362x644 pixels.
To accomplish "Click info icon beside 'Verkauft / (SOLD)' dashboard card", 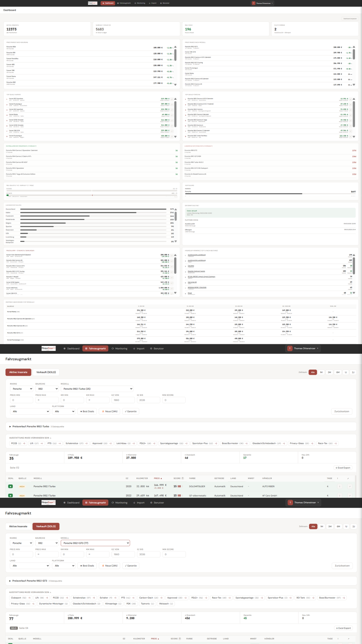I will click(x=110, y=25).
